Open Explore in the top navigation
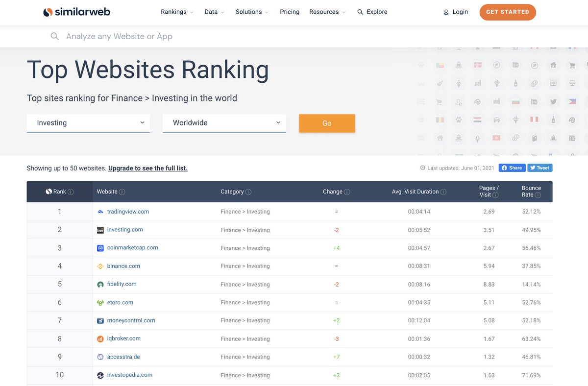The width and height of the screenshot is (588, 386). pyautogui.click(x=372, y=12)
